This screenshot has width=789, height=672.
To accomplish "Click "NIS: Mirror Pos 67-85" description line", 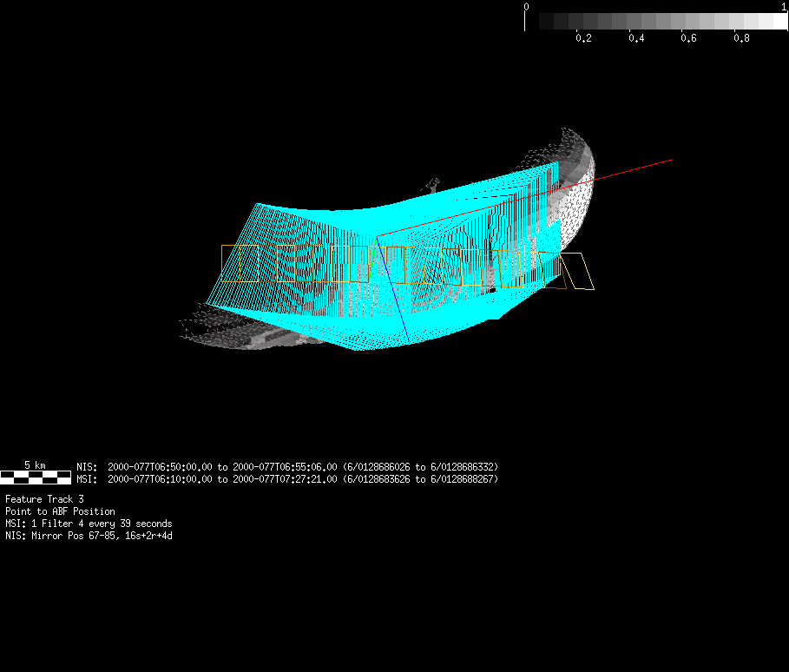I will (89, 536).
